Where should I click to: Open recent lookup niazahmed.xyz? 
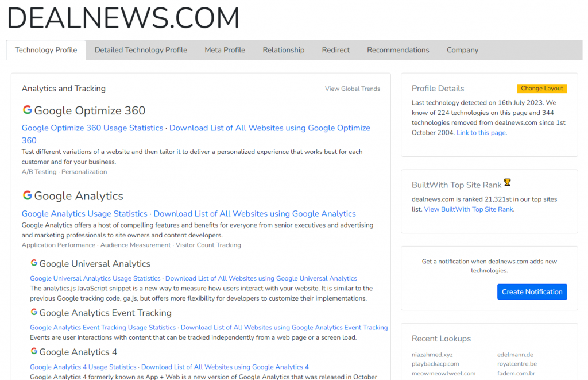432,355
